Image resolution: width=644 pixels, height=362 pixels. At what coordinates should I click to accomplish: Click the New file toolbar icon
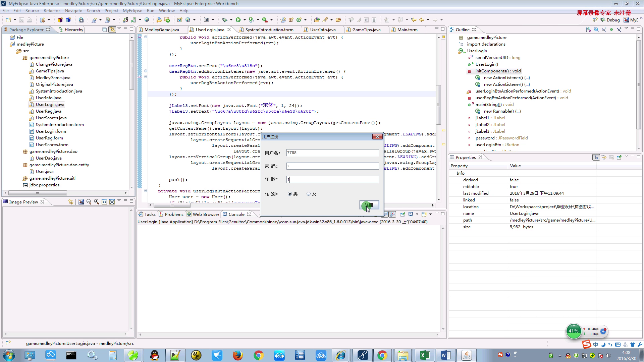[8, 20]
